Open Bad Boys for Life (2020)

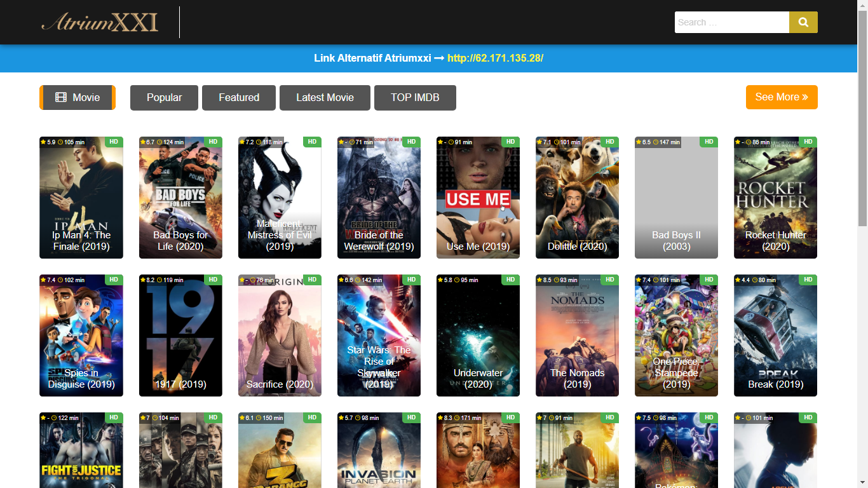(180, 198)
